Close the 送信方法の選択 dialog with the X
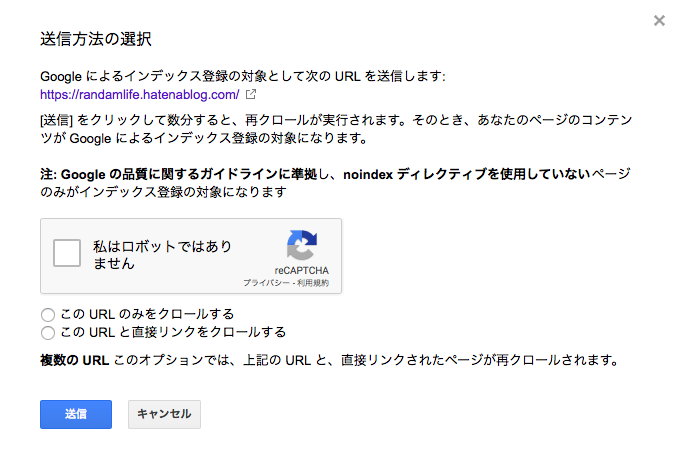Screen dimensions: 679x460 [x=659, y=20]
